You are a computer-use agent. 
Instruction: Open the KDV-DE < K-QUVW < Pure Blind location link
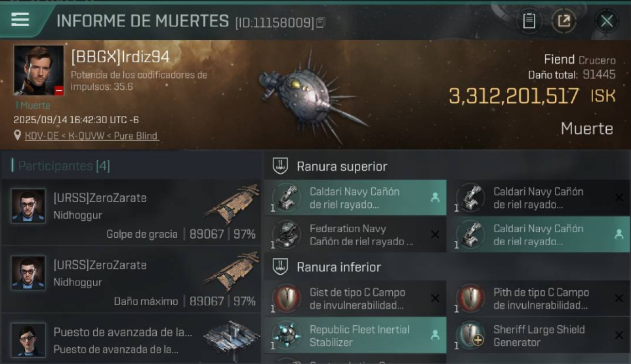pos(92,136)
